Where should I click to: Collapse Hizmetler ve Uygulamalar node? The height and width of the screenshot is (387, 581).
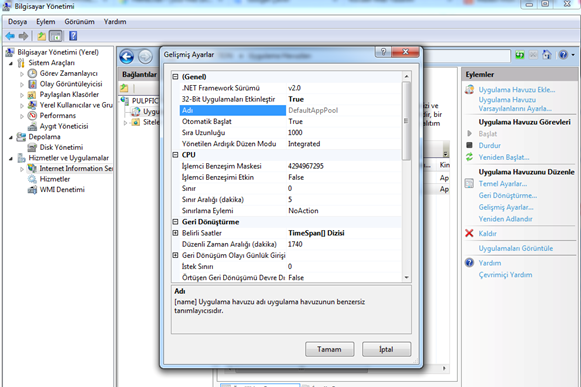click(x=11, y=159)
